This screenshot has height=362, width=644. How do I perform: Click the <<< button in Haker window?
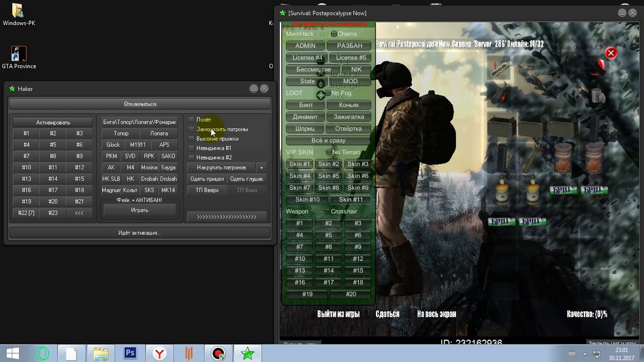(x=79, y=213)
